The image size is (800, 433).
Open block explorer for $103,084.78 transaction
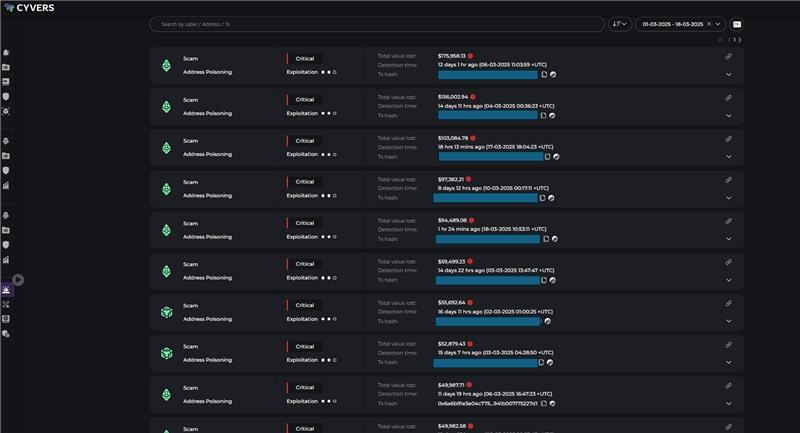click(x=556, y=157)
